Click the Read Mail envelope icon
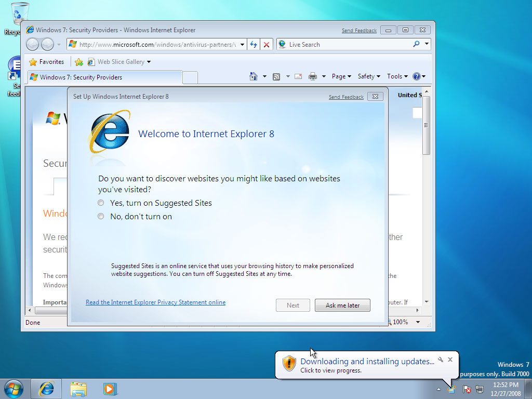Screen dimensions: 532x399 pyautogui.click(x=298, y=76)
